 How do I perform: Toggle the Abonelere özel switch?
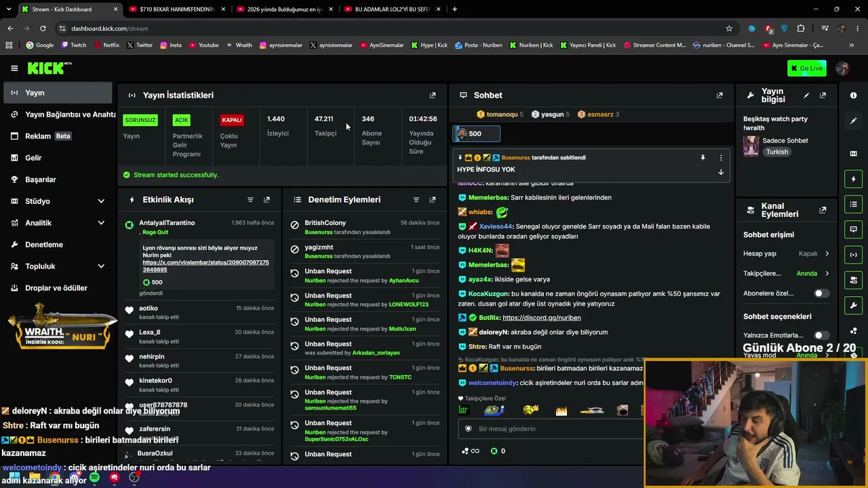tap(821, 293)
